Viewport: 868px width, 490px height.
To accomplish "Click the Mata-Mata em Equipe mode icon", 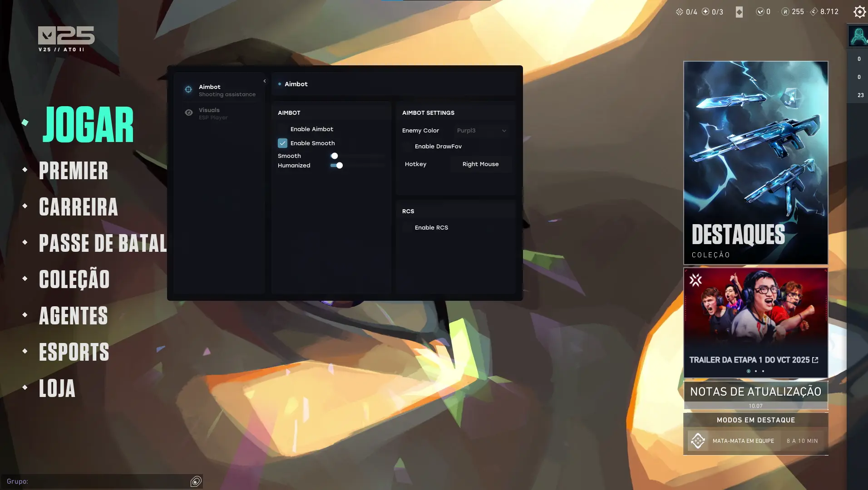I will 698,441.
